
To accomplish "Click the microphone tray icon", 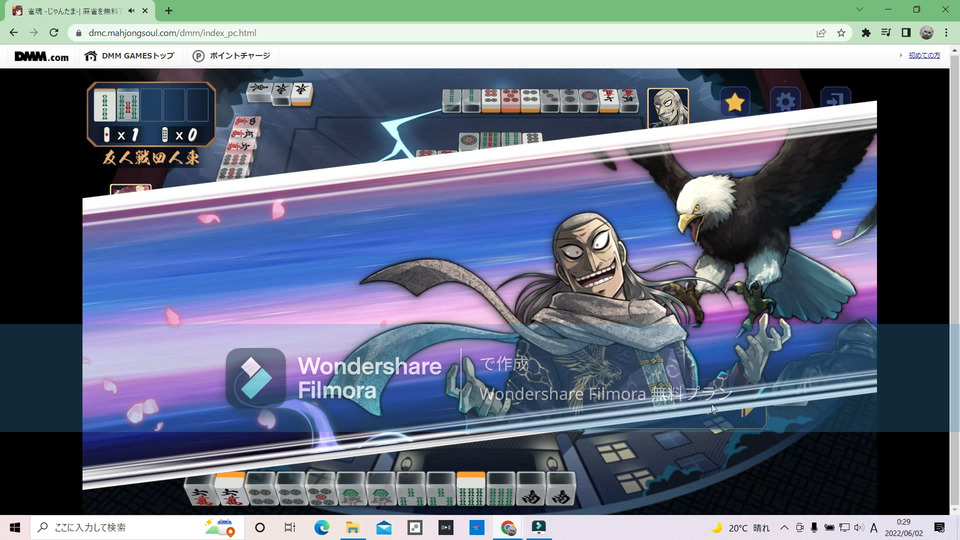I will pos(814,527).
